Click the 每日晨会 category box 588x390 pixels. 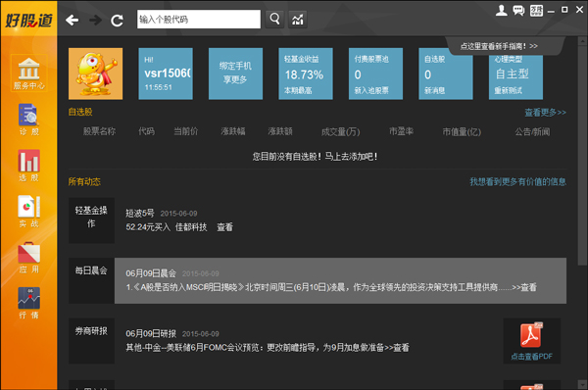91,280
